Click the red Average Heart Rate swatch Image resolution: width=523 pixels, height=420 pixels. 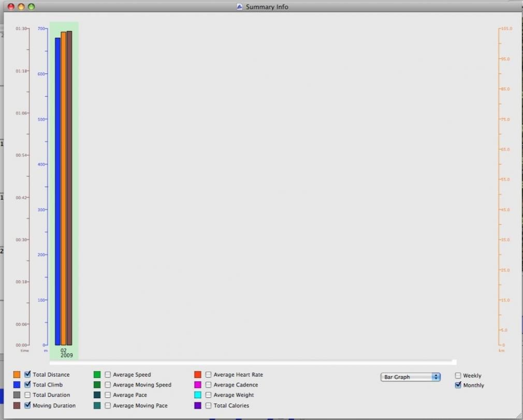pos(198,374)
